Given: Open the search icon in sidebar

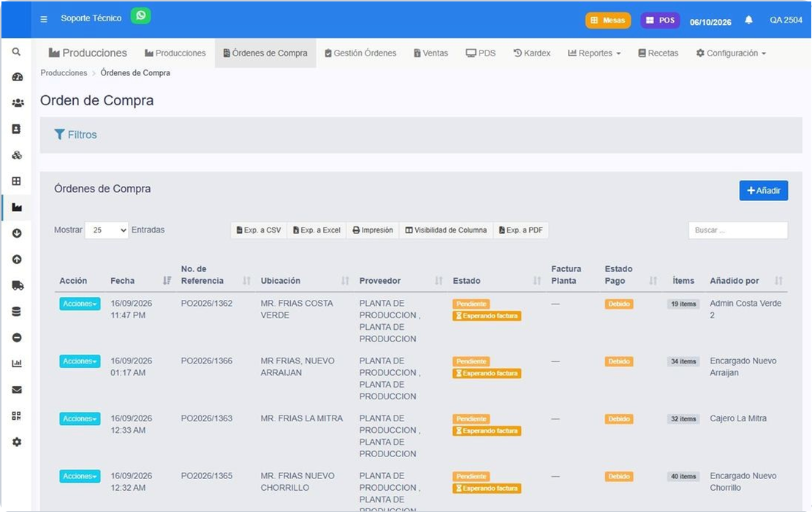Looking at the screenshot, I should click(x=17, y=52).
